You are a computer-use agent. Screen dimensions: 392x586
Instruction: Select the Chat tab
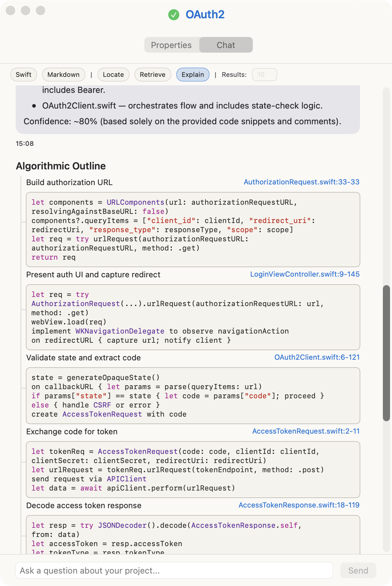(x=226, y=45)
